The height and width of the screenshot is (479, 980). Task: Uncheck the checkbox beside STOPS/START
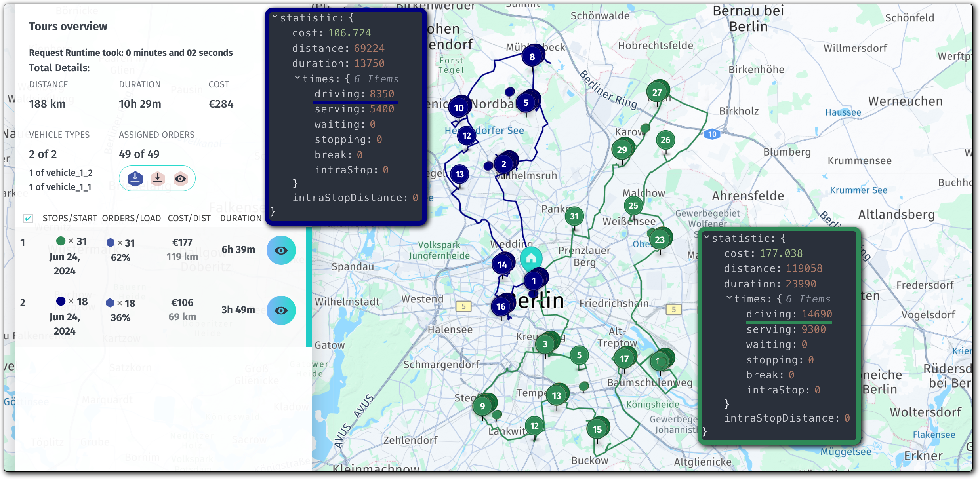pos(28,218)
